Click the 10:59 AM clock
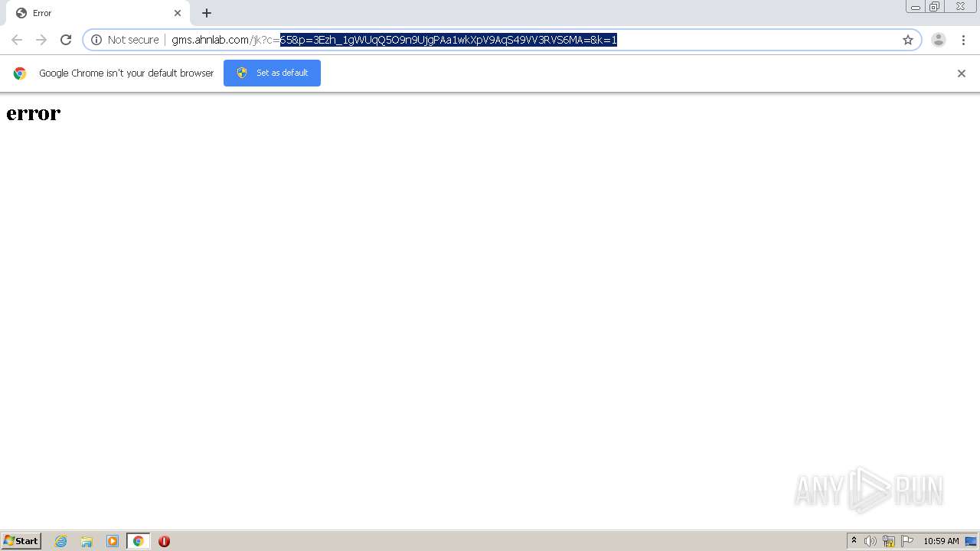 941,541
